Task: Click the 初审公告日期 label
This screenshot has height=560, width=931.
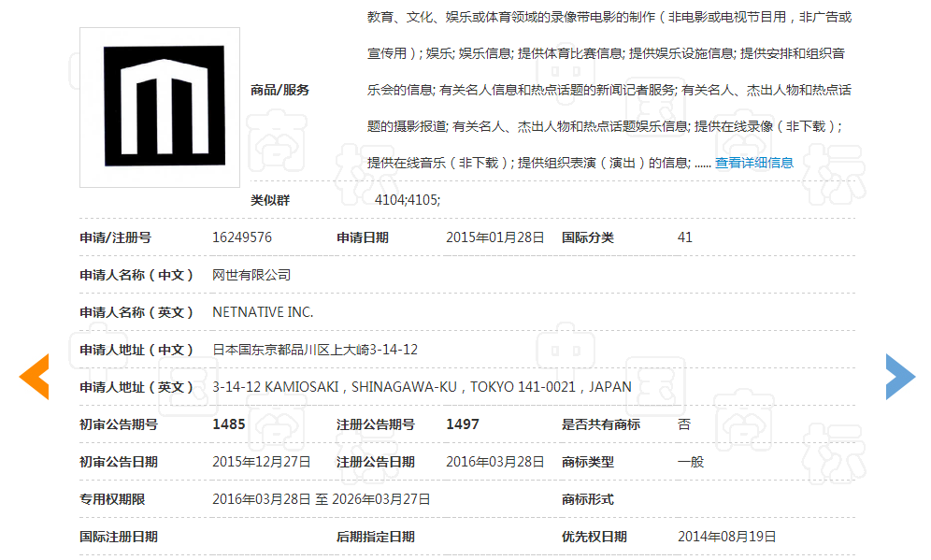Action: (x=119, y=462)
